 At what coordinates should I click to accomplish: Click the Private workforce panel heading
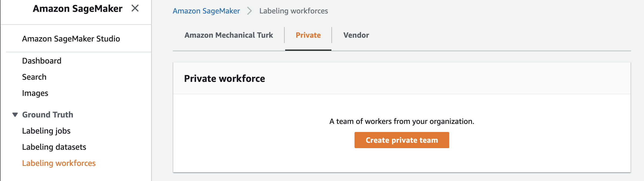[225, 79]
